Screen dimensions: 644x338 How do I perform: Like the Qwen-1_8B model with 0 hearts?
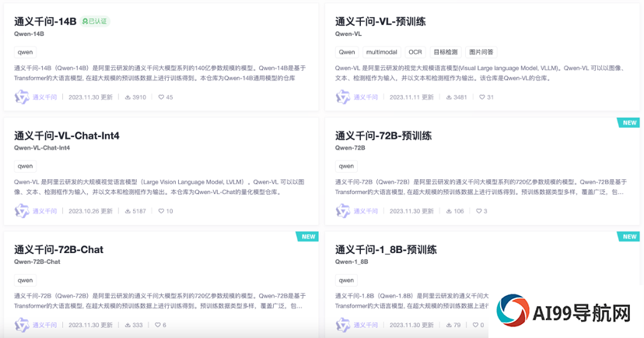coord(475,325)
